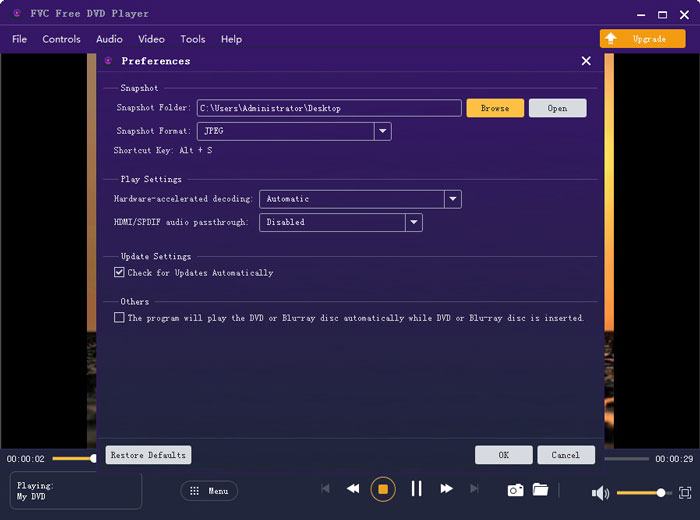Click the rewind icon

[353, 489]
